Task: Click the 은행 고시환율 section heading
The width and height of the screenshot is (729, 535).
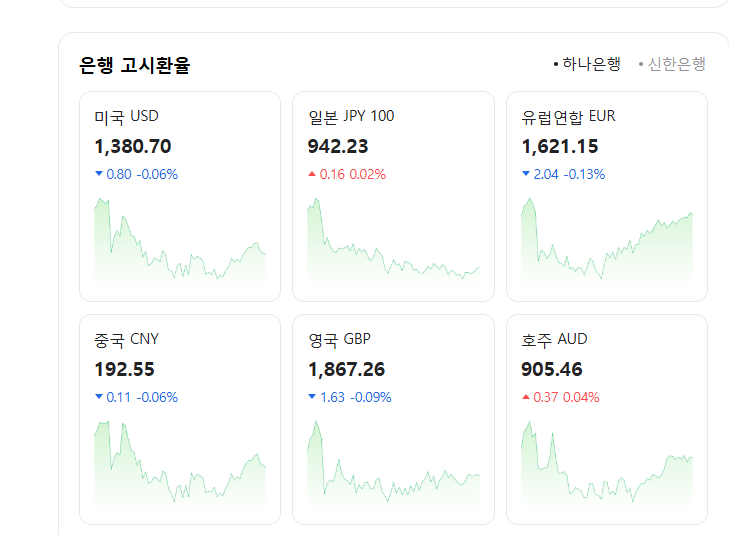Action: click(x=135, y=66)
